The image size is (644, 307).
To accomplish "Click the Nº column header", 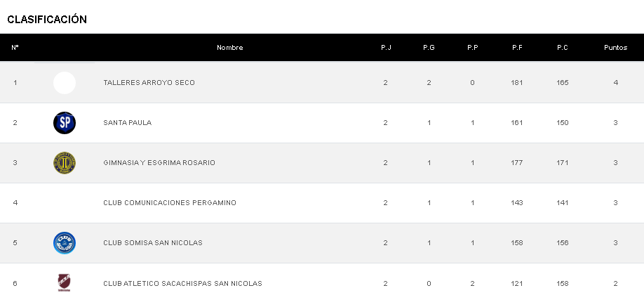I will tap(15, 48).
